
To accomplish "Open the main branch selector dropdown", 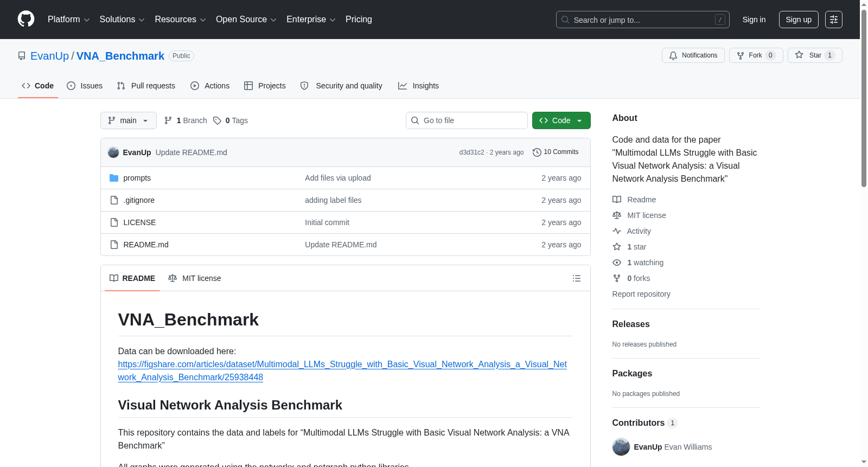I will click(x=129, y=120).
